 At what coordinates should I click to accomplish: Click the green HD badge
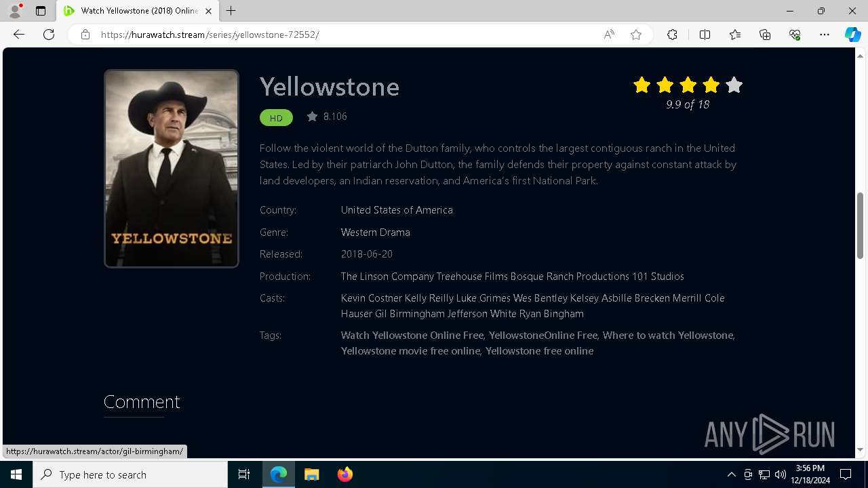276,118
